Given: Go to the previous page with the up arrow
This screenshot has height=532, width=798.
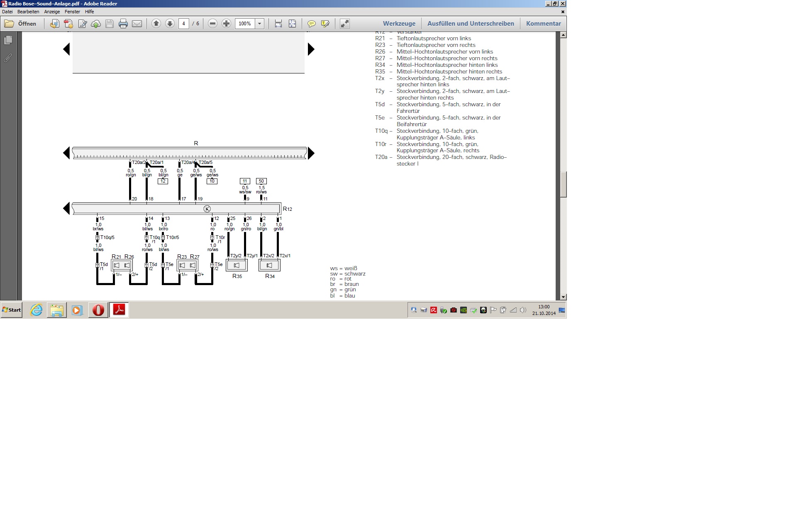Looking at the screenshot, I should 156,24.
